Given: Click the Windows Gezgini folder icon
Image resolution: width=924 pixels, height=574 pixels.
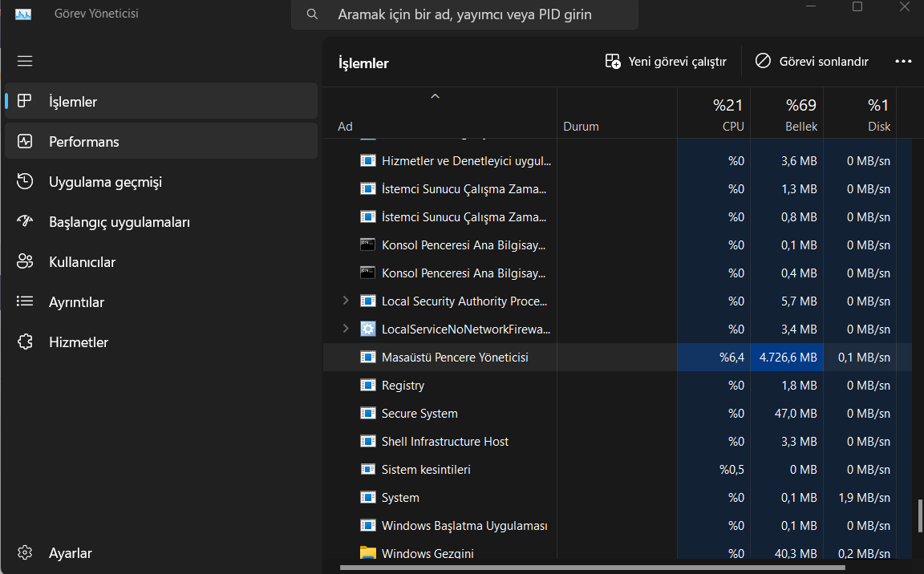Looking at the screenshot, I should point(367,553).
